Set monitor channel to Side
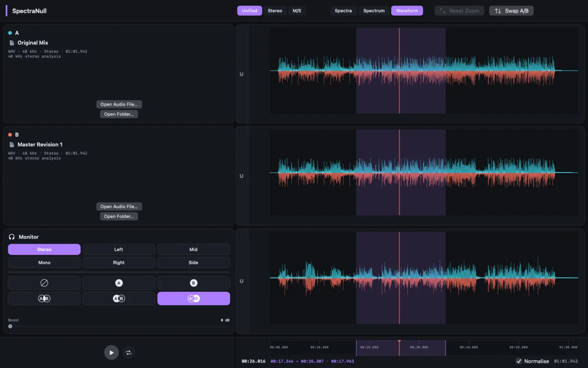The height and width of the screenshot is (368, 588). point(193,263)
